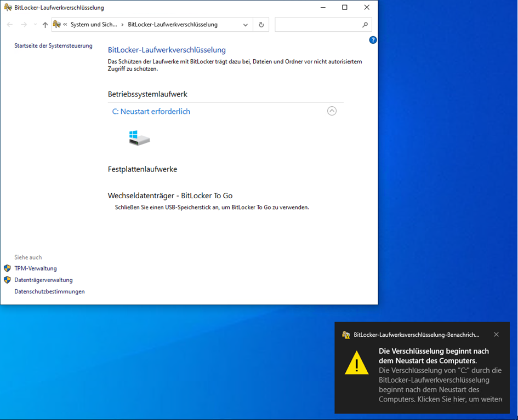The image size is (518, 420).
Task: Click the 'Betriebssystemlaufwerk' section heading
Action: click(x=147, y=94)
